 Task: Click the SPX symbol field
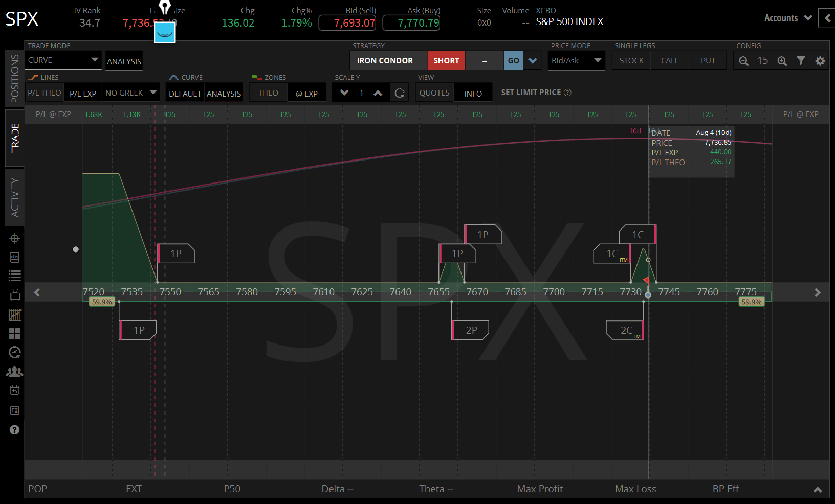coord(22,19)
